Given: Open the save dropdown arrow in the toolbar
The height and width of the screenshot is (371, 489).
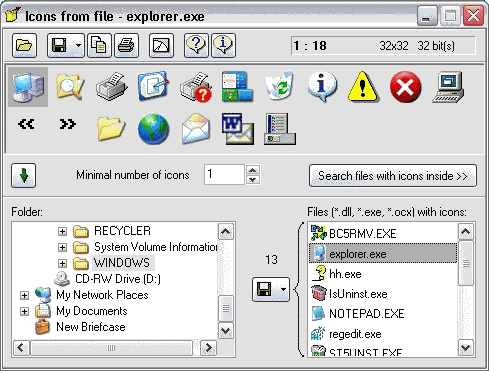Looking at the screenshot, I should [79, 45].
